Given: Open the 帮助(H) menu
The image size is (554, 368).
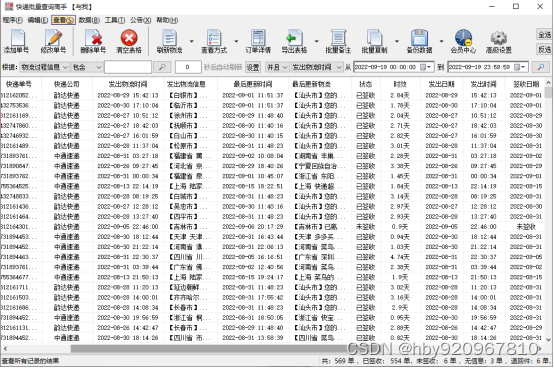Looking at the screenshot, I should pyautogui.click(x=167, y=20).
